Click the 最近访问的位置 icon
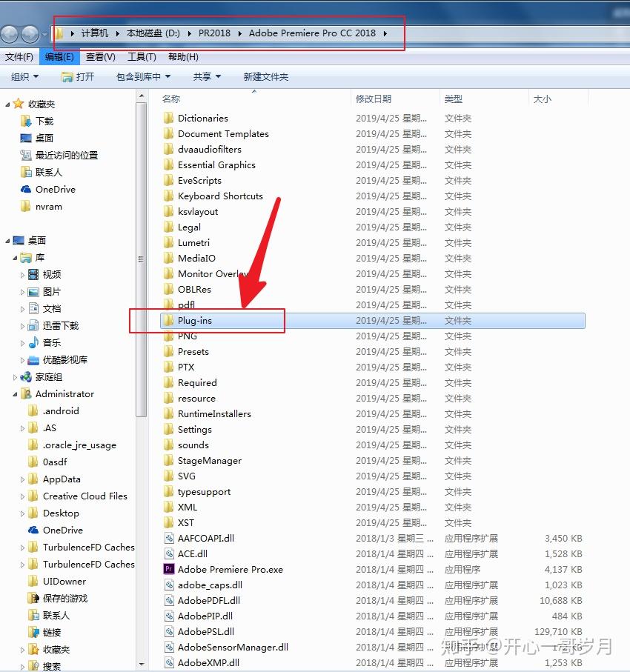The image size is (630, 672). 26,155
